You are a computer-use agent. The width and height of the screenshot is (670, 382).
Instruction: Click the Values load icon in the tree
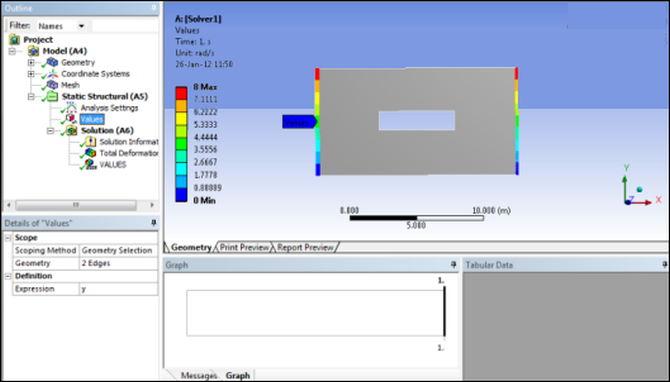tap(71, 119)
